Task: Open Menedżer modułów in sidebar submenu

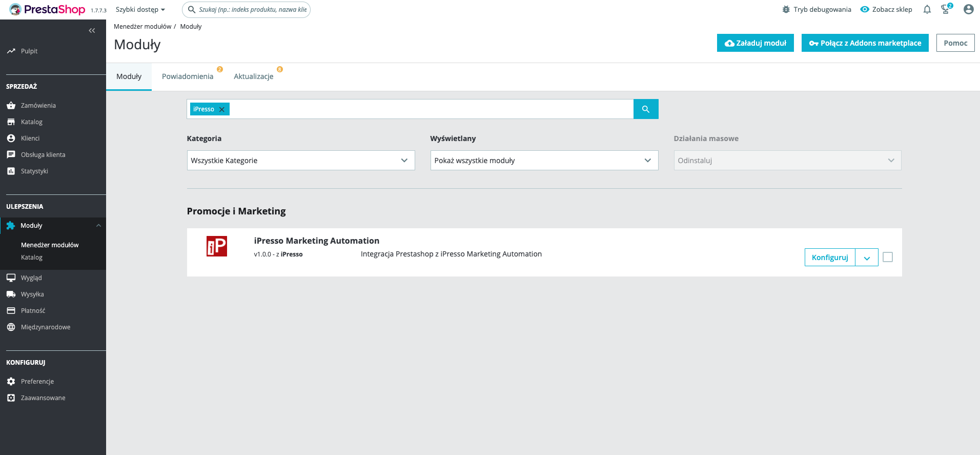Action: [50, 245]
